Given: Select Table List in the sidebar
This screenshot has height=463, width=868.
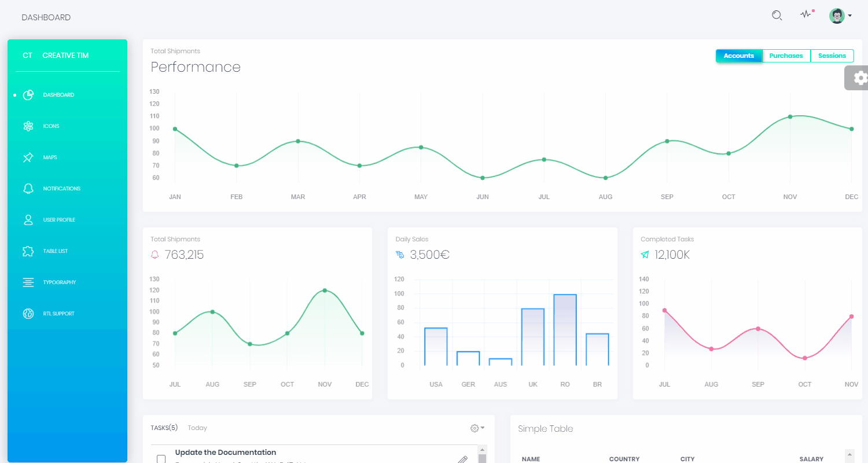Looking at the screenshot, I should tap(56, 251).
